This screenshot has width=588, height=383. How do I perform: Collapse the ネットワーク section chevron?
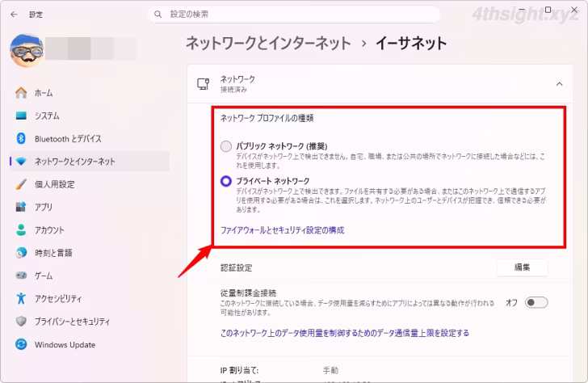point(559,84)
